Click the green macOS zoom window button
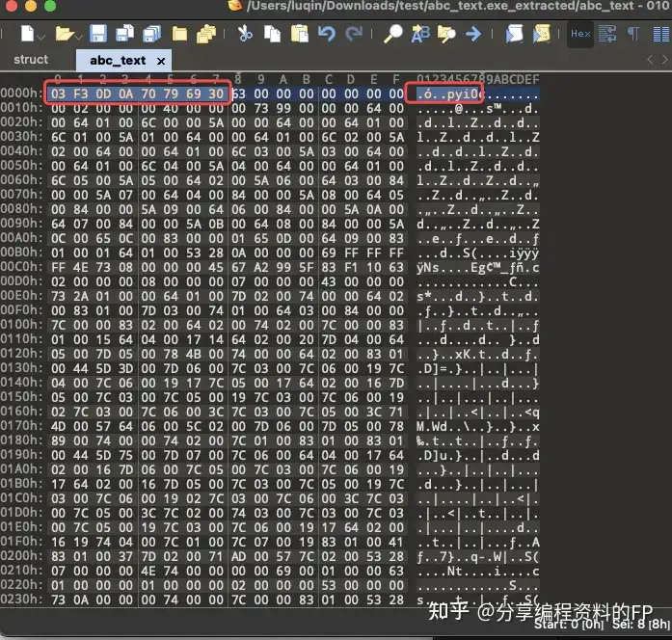This screenshot has height=640, width=672. tap(50, 6)
